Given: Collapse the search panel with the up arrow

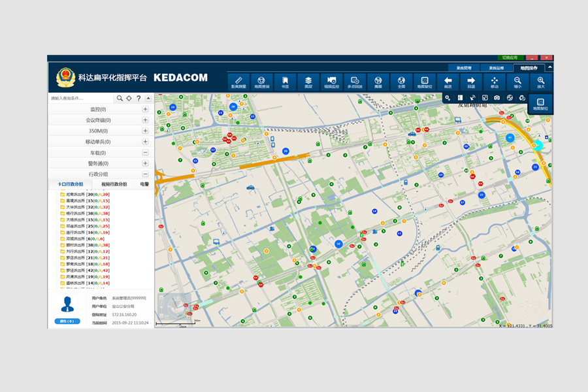Looking at the screenshot, I should pos(148,98).
